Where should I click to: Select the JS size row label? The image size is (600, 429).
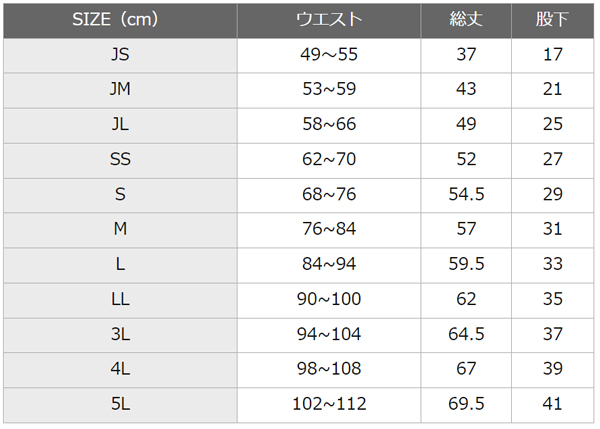tap(120, 55)
